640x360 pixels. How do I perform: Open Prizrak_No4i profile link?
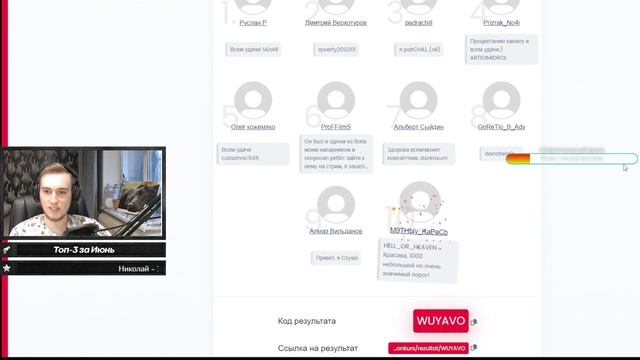click(501, 22)
